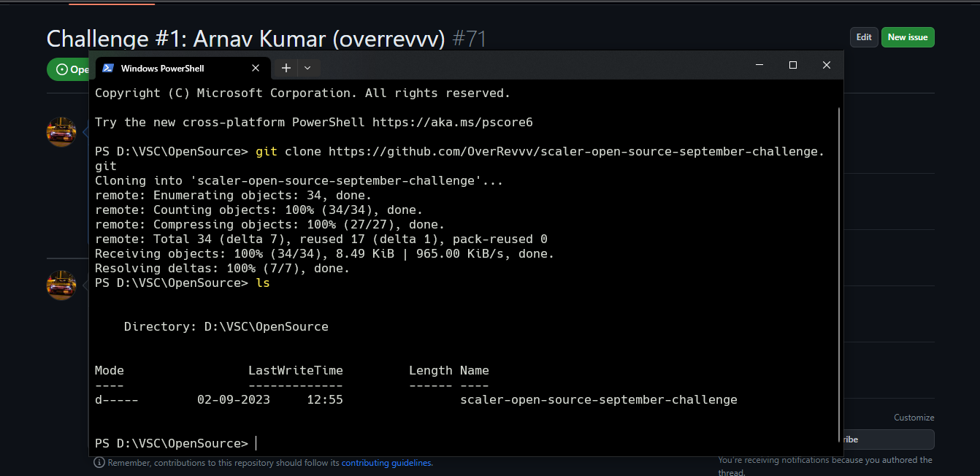Viewport: 980px width, 476px height.
Task: Click the Customize link above the subscribe box
Action: [914, 417]
